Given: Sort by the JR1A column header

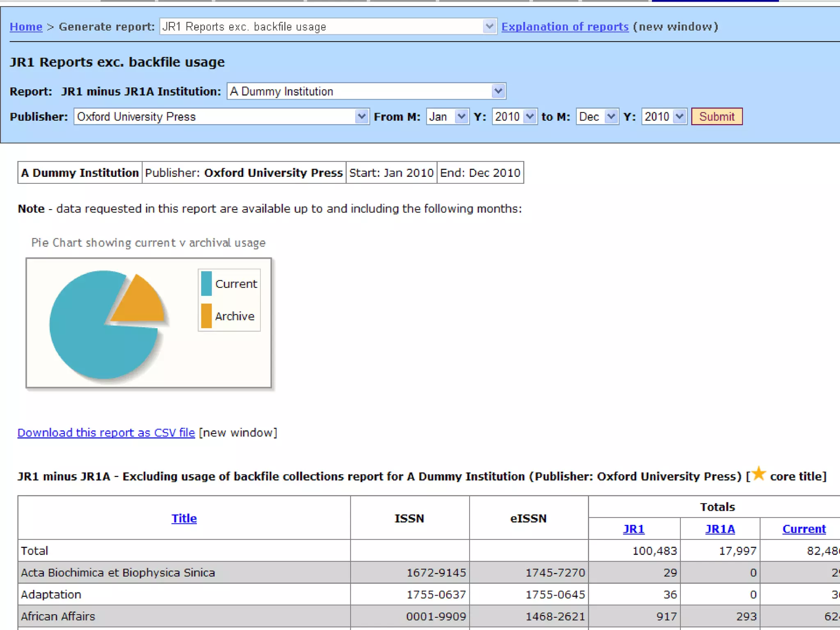Looking at the screenshot, I should point(720,529).
